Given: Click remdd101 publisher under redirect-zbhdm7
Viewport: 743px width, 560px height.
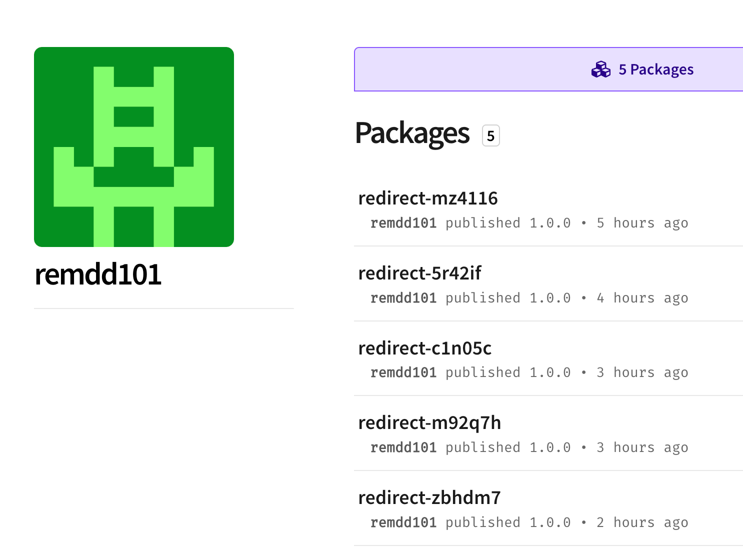Looking at the screenshot, I should (403, 522).
